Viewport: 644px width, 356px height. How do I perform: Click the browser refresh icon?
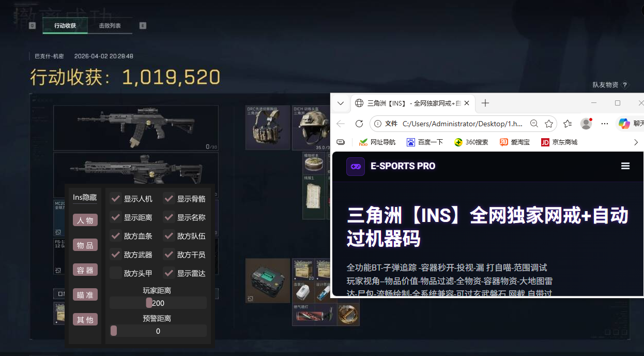tap(359, 124)
